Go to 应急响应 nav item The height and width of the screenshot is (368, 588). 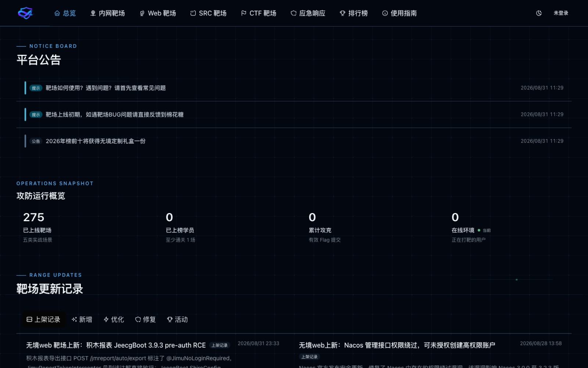(308, 13)
